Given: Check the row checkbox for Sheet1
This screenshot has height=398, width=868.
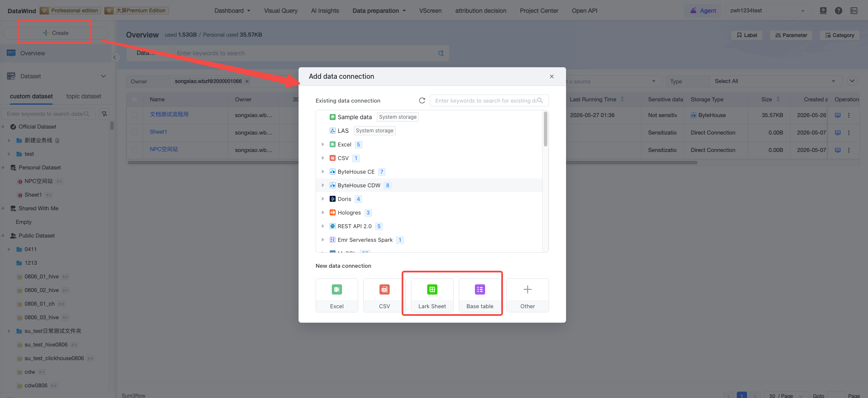Looking at the screenshot, I should pos(135,132).
